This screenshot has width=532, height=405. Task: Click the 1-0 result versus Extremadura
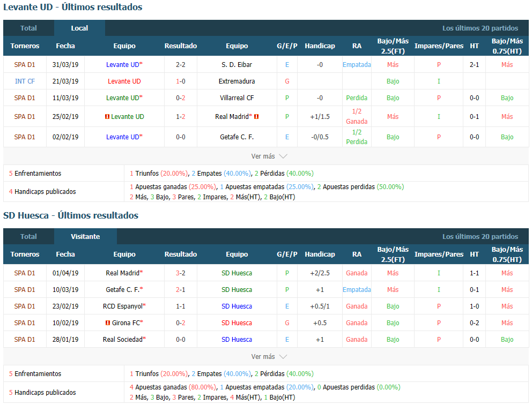click(181, 81)
